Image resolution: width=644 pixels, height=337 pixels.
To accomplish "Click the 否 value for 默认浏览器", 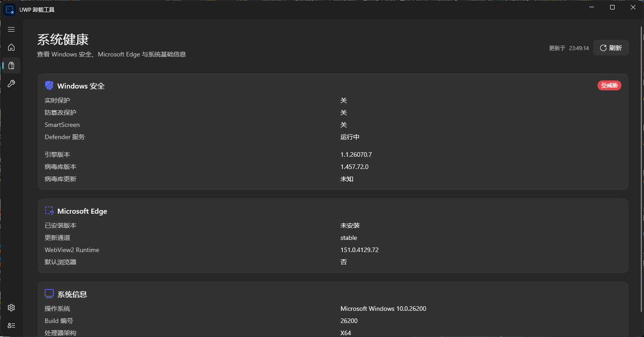I will (344, 262).
